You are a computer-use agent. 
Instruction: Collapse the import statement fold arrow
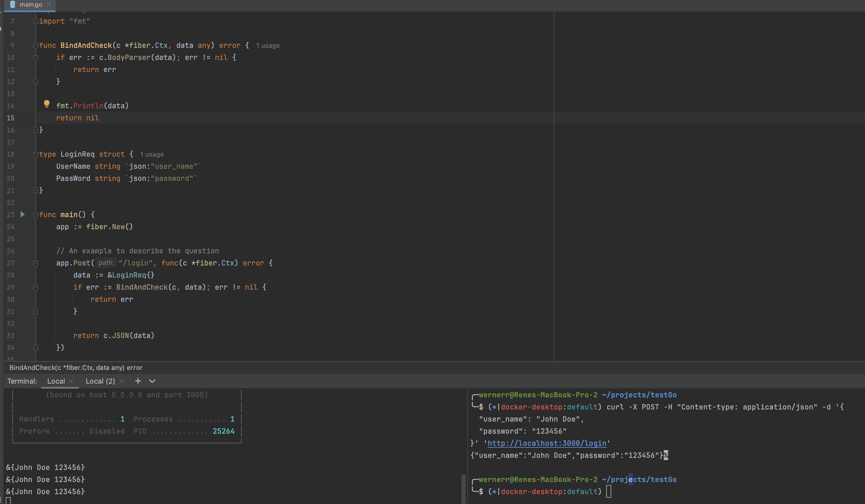(x=36, y=21)
